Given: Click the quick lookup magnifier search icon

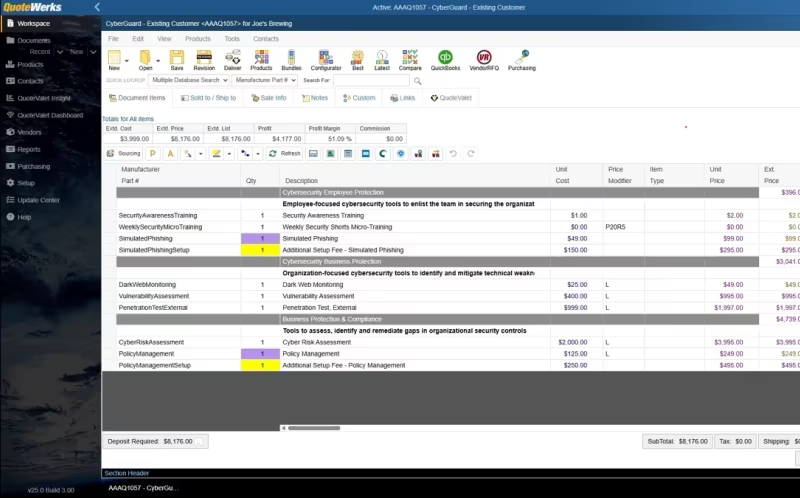Looking at the screenshot, I should pos(417,81).
